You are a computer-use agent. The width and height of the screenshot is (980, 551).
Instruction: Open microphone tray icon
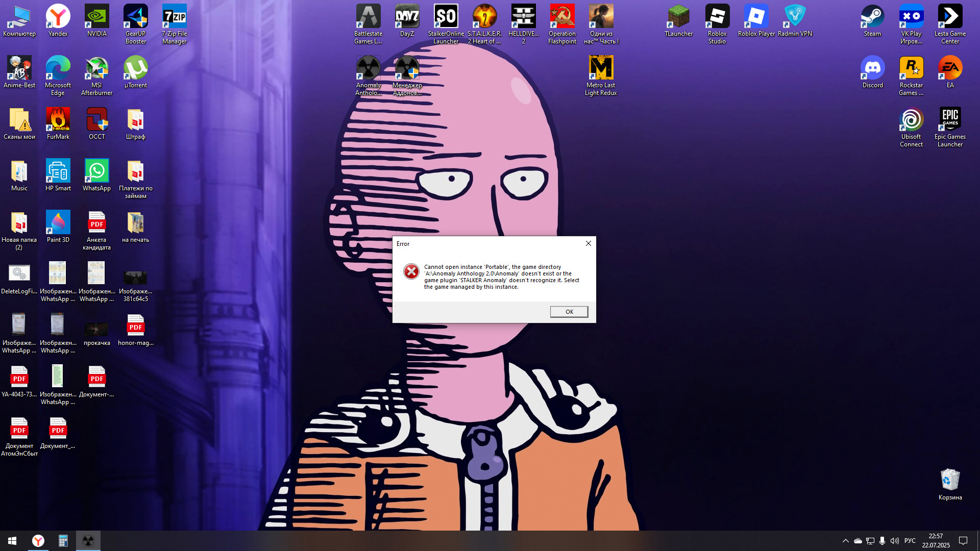882,541
